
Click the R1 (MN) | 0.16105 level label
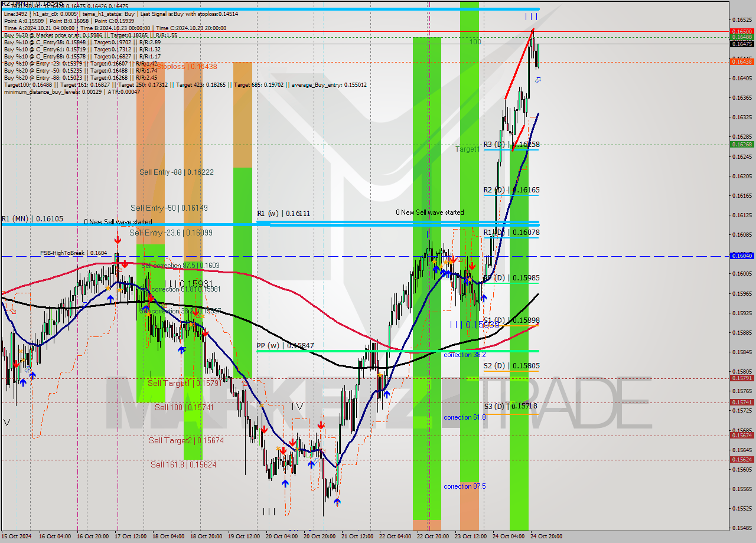32,218
